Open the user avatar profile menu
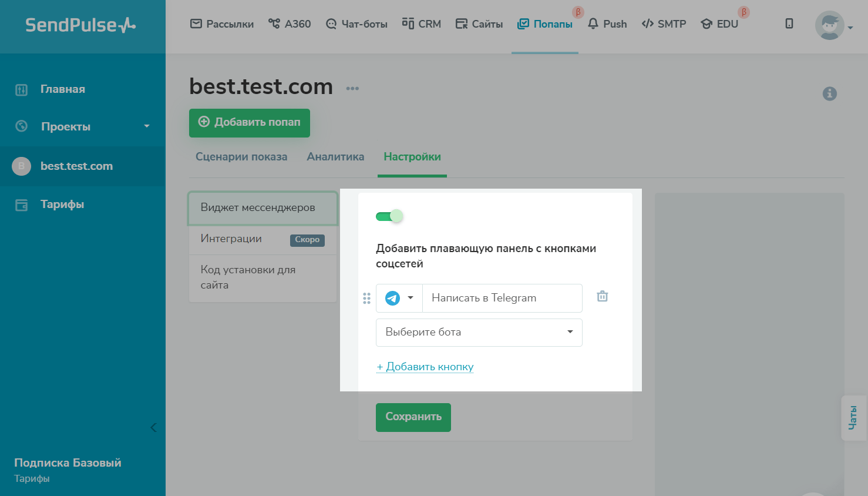 (830, 25)
